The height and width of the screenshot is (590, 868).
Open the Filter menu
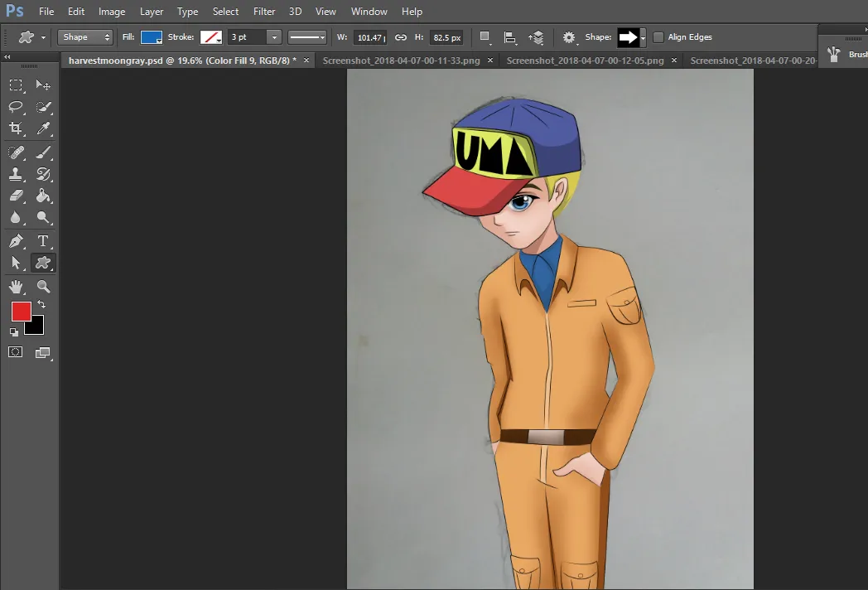click(x=264, y=12)
